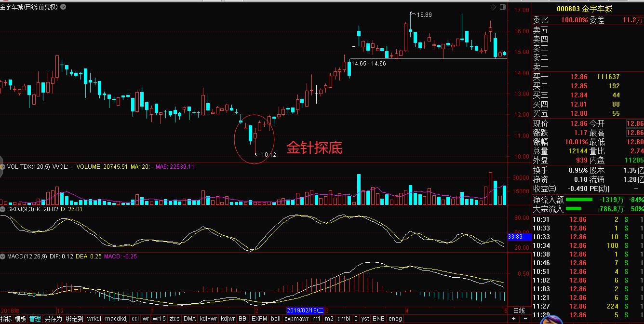
Task: Click the 111637 bid volume at 买一
Action: 608,77
